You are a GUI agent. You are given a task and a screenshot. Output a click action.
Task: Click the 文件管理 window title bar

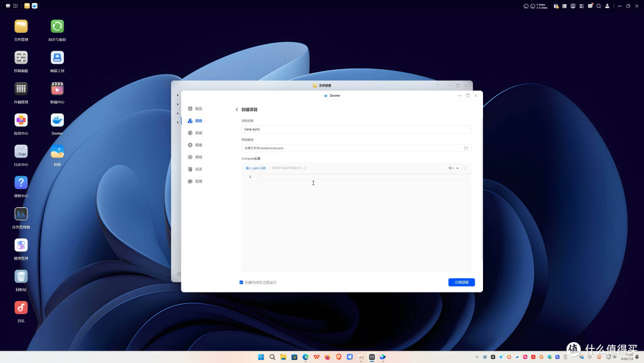322,85
